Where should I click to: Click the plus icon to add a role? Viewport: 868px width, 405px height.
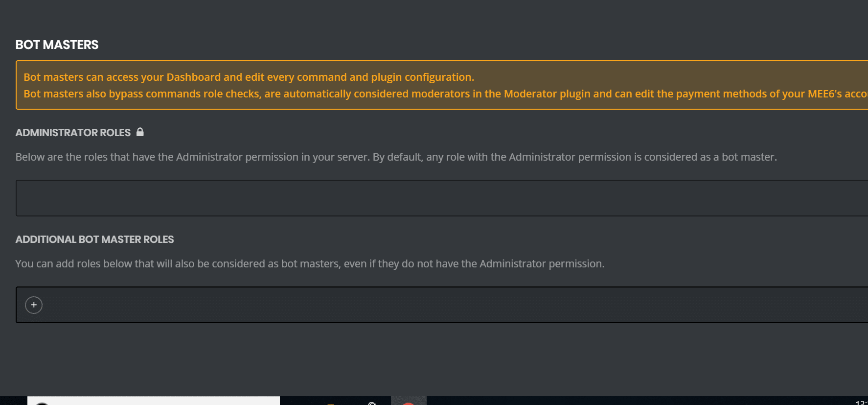tap(34, 305)
